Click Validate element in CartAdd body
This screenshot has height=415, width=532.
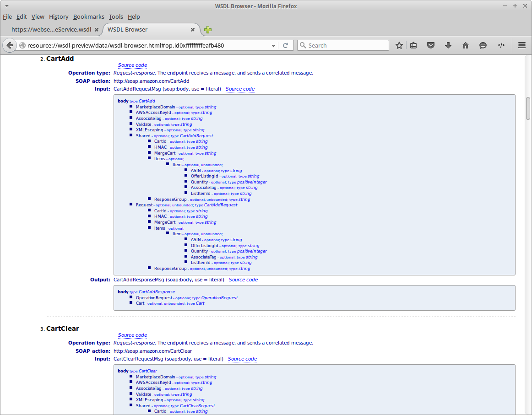coord(143,124)
